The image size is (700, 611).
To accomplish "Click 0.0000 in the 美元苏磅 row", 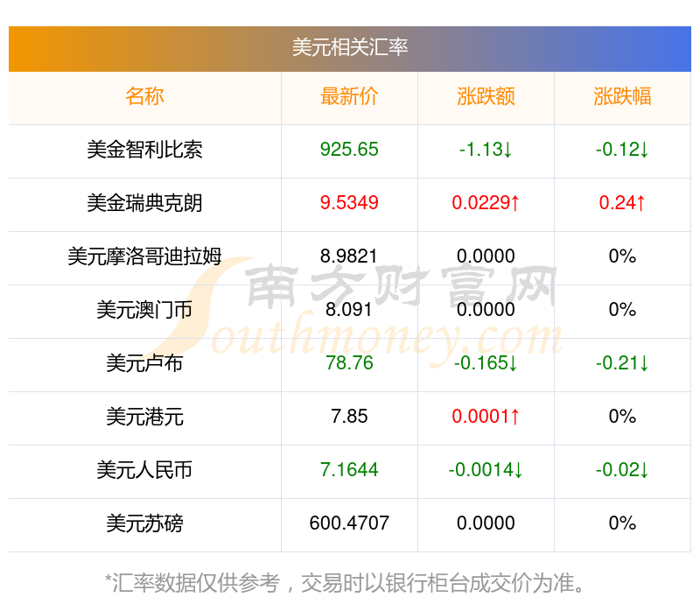I will click(486, 523).
